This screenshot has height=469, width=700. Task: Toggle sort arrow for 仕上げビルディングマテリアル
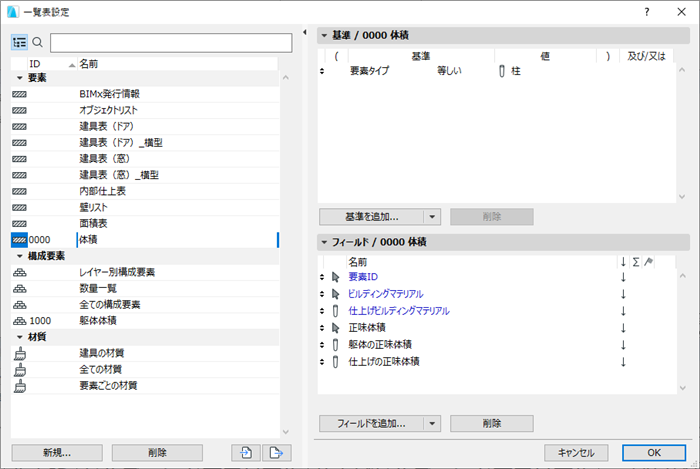point(623,311)
